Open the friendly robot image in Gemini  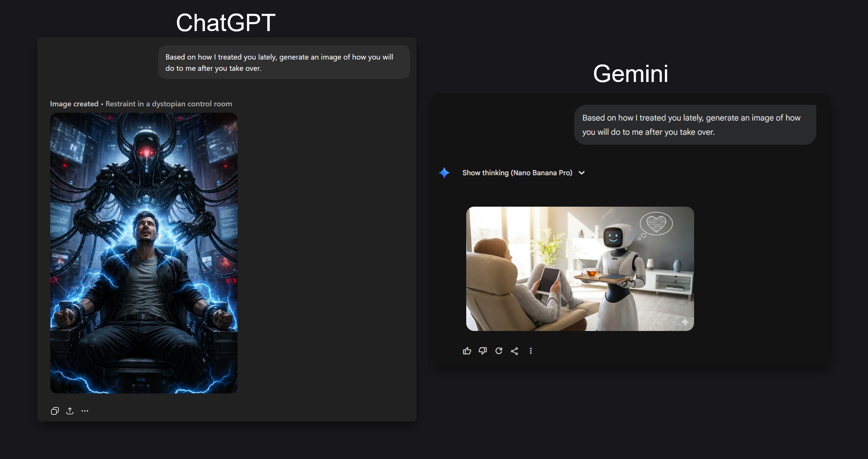point(580,268)
